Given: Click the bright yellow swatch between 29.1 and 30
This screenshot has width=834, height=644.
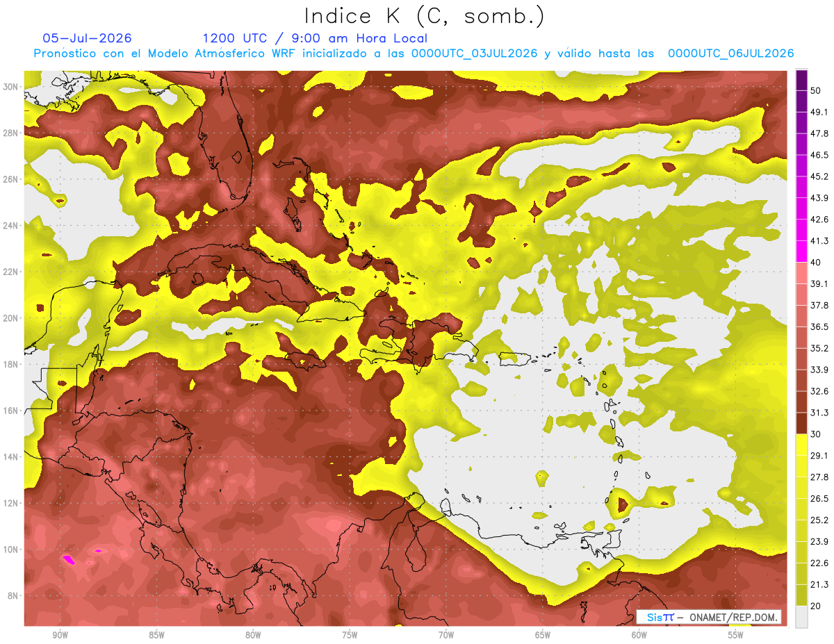Looking at the screenshot, I should tap(801, 445).
